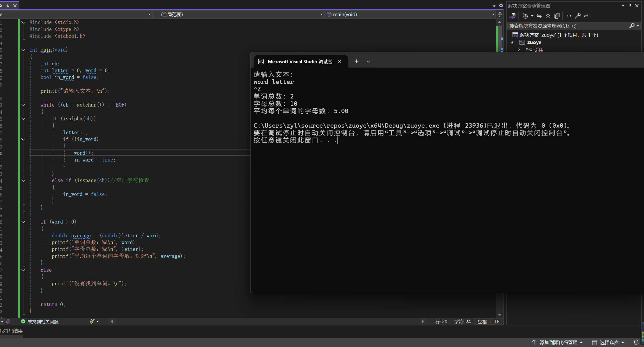Screen dimensions: 644x347
Task: Click the view code angle brackets icon
Action: click(569, 16)
